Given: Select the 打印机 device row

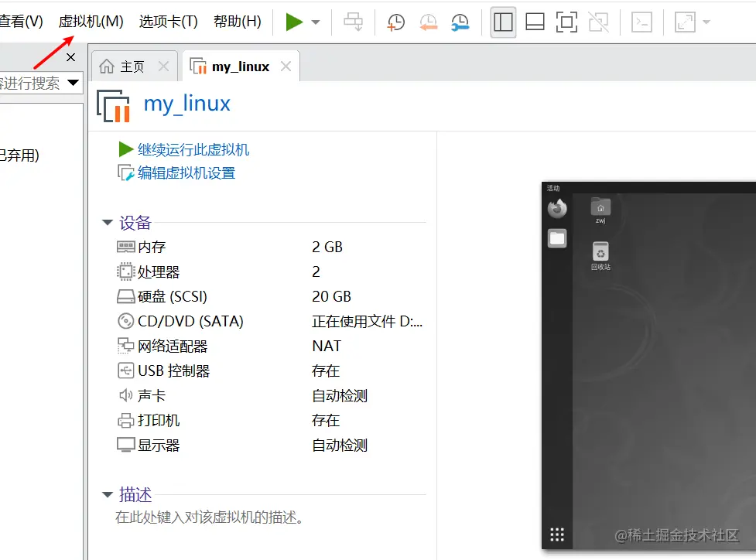Looking at the screenshot, I should [270, 420].
